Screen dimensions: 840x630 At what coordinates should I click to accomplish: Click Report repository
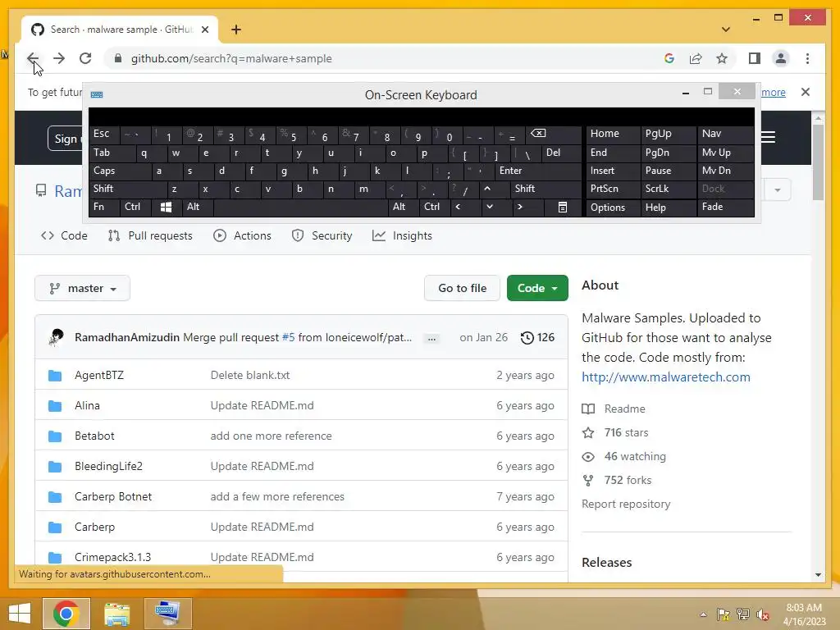626,504
